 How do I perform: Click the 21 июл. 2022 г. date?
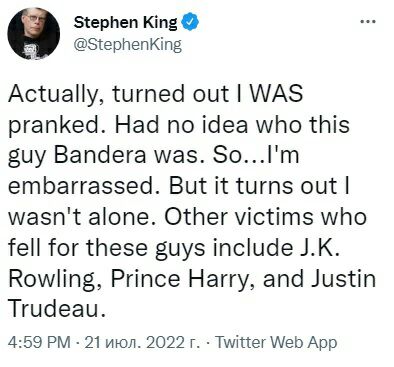(142, 342)
